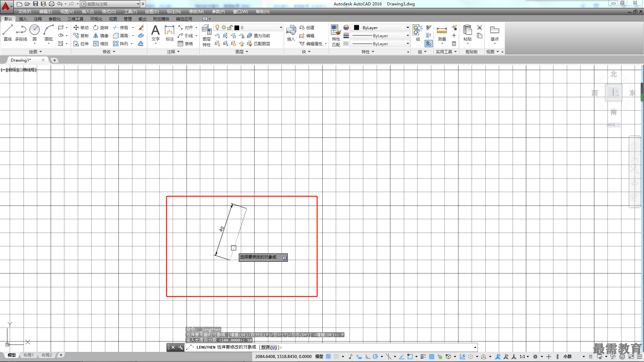Viewport: 644px width, 362px height.
Task: Select the Arc (圆弧) tool
Action: coord(49,33)
